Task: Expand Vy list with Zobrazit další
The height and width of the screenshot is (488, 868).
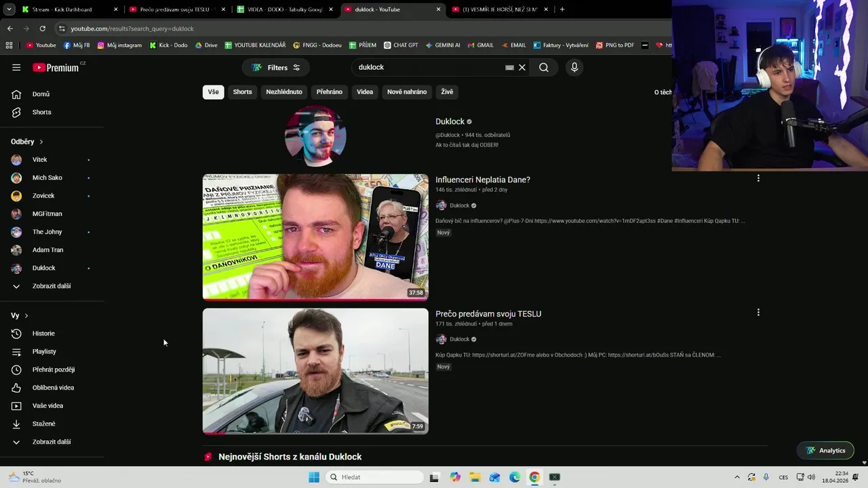Action: (x=52, y=442)
